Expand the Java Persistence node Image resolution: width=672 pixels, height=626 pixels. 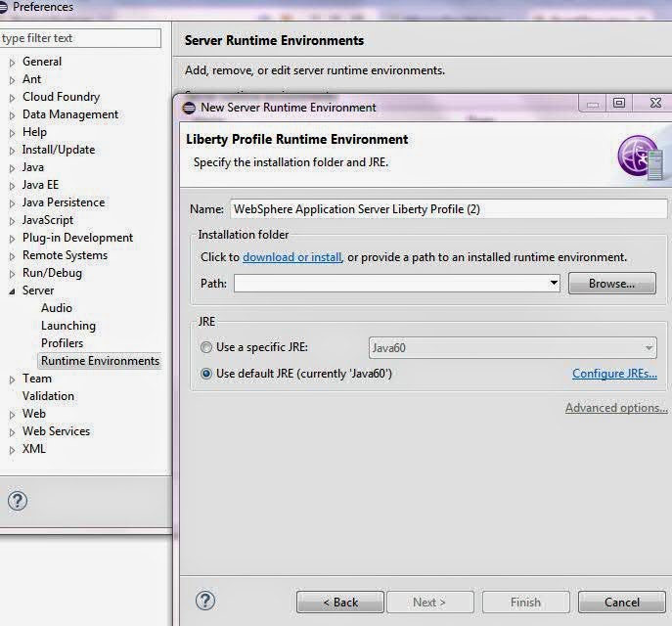pos(12,203)
